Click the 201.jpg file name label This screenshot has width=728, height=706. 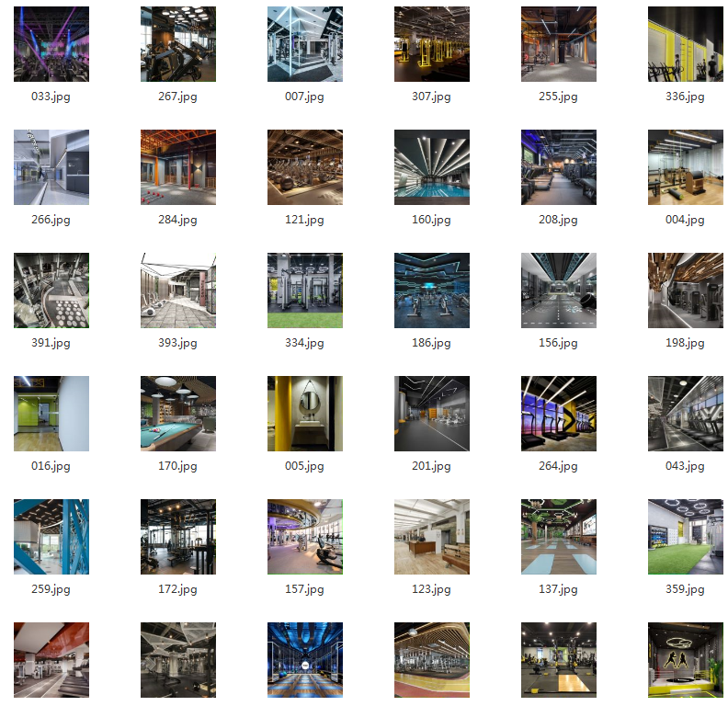pyautogui.click(x=431, y=466)
